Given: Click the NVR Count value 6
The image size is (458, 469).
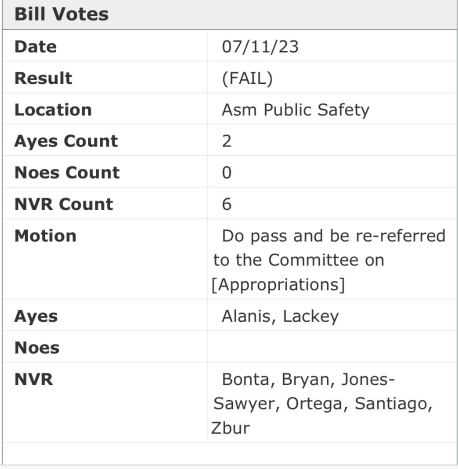Looking at the screenshot, I should [227, 204].
